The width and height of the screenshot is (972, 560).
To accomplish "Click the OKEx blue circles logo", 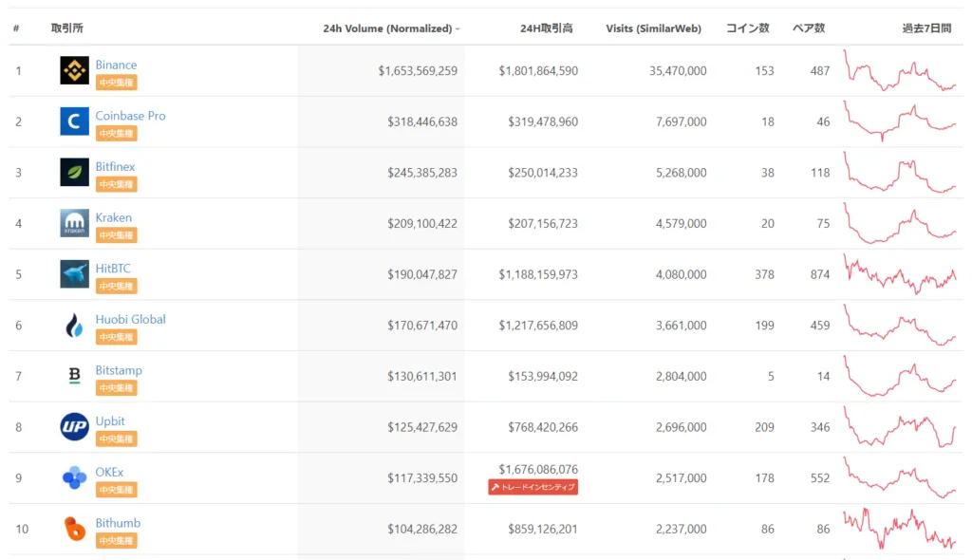I will click(x=74, y=477).
